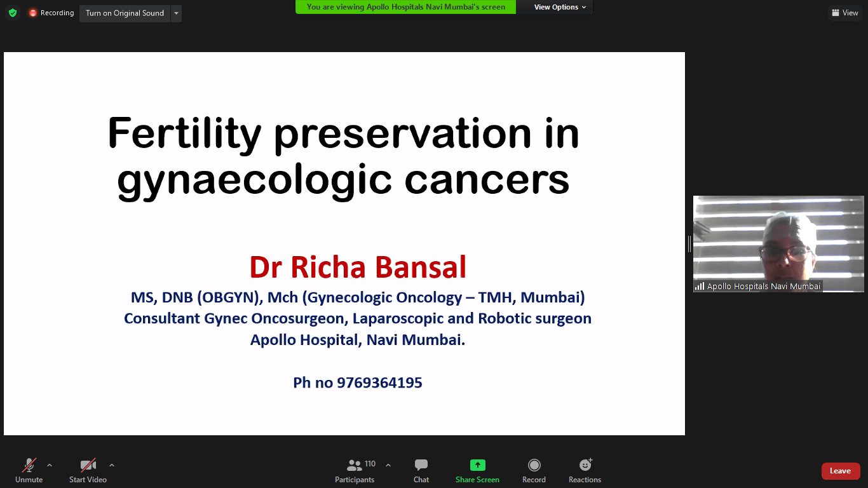Viewport: 868px width, 488px height.
Task: Click 'gynaecologic cancers' title line
Action: (343, 180)
